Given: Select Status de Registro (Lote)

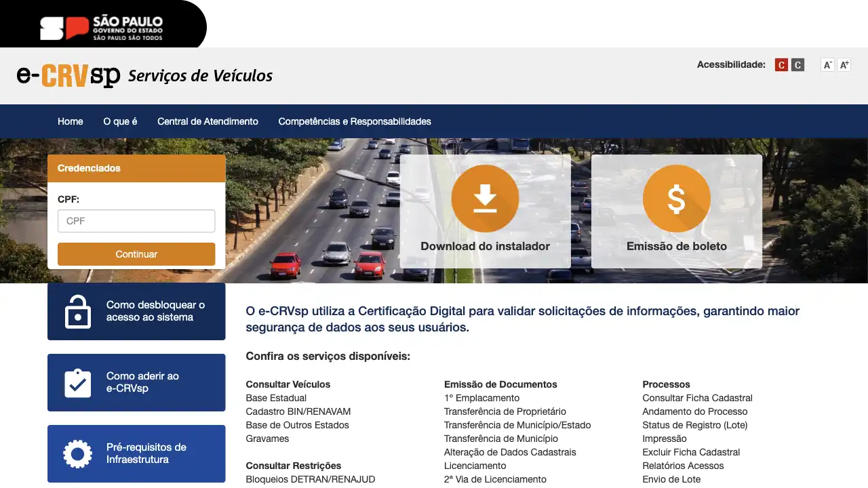Looking at the screenshot, I should pyautogui.click(x=695, y=425).
